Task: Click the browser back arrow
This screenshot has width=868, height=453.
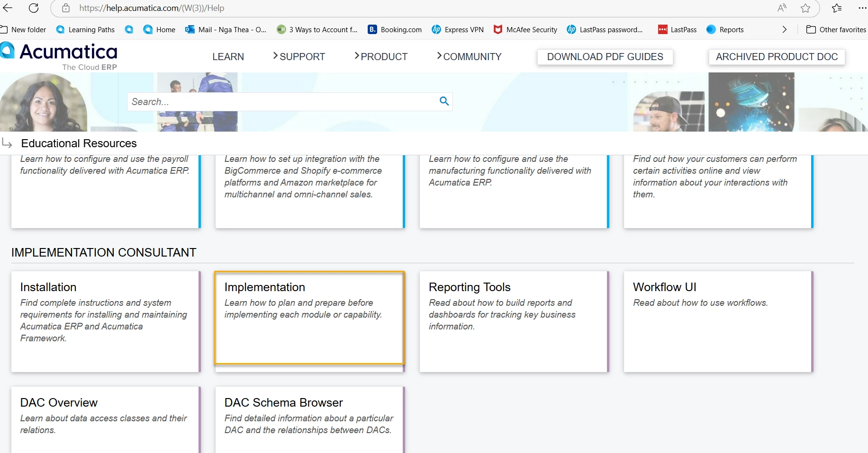Action: (8, 8)
